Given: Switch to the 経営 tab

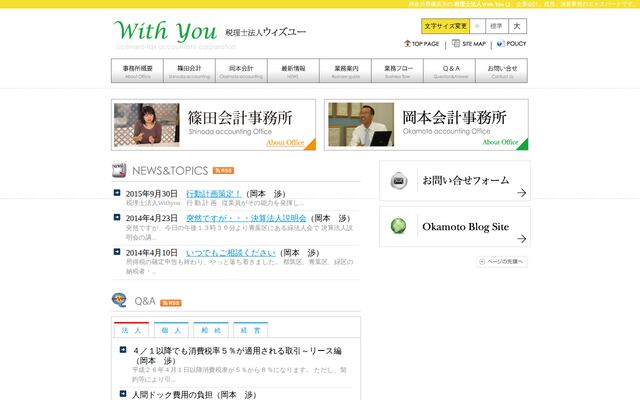Looking at the screenshot, I should click(x=251, y=330).
